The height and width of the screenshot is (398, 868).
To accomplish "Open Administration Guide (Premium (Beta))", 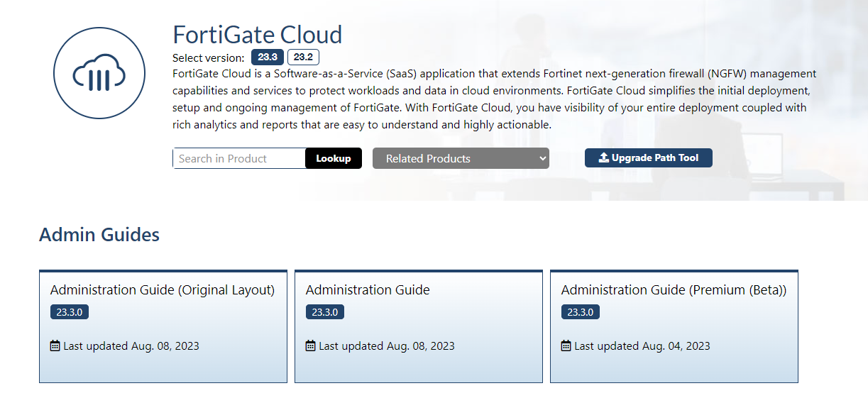I will (674, 289).
